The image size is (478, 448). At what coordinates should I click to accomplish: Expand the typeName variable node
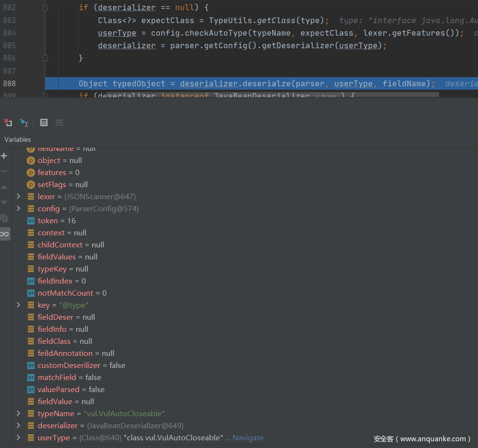pyautogui.click(x=18, y=414)
